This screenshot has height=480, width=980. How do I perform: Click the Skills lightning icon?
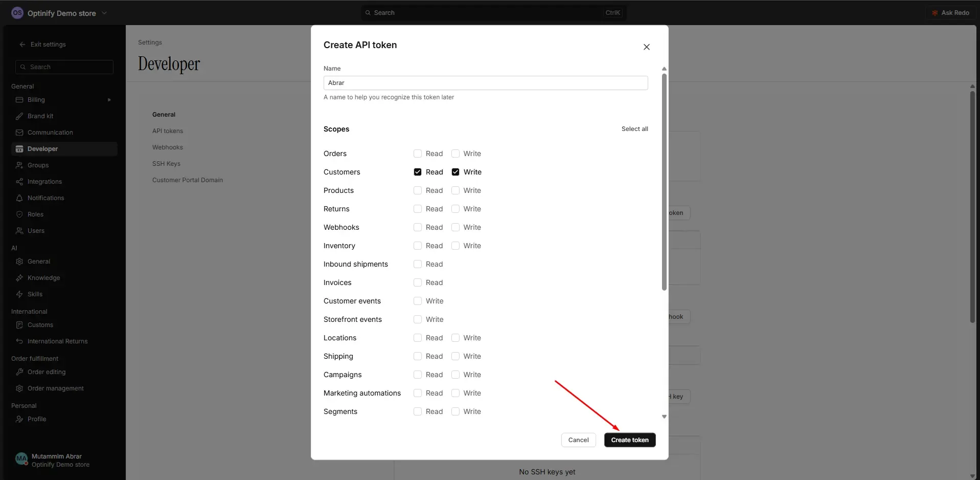click(19, 294)
